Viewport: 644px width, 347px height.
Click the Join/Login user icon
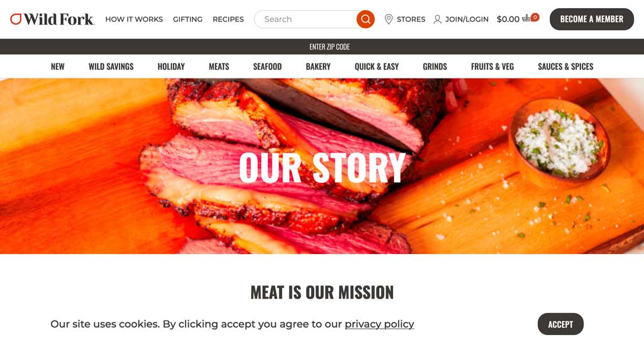[438, 19]
